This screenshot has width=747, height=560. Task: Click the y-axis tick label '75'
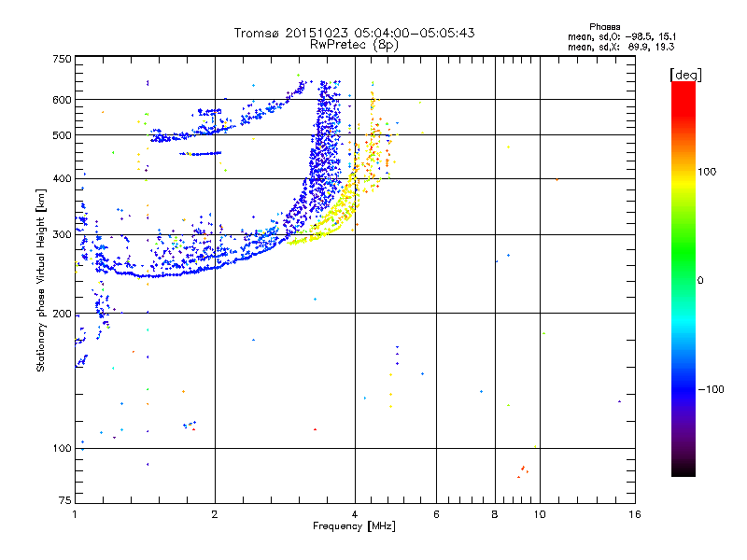(65, 500)
